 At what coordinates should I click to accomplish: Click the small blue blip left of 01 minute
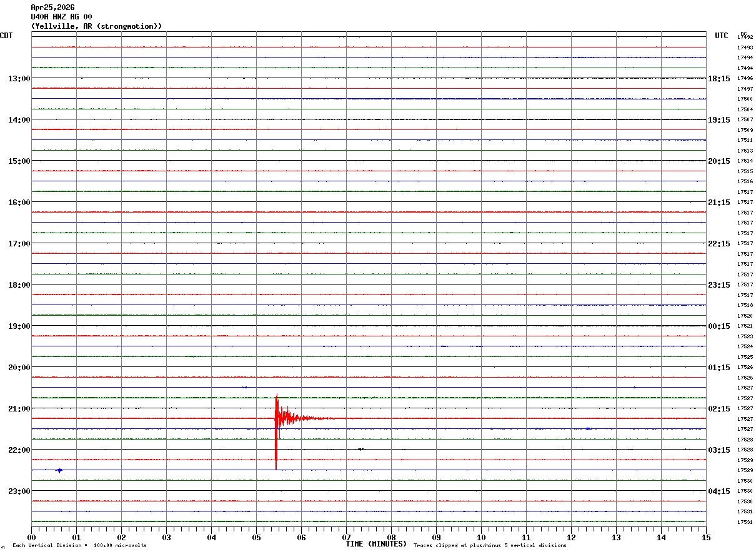pyautogui.click(x=59, y=470)
